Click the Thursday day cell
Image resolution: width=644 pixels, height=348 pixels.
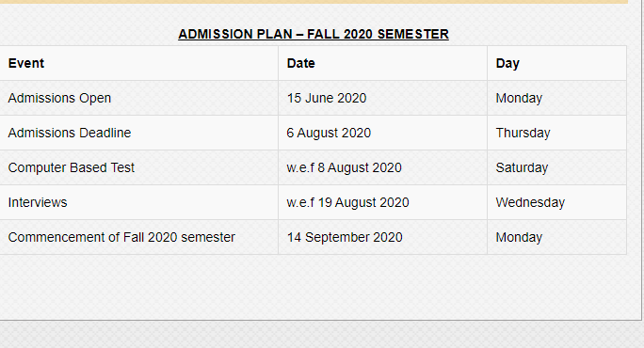557,133
